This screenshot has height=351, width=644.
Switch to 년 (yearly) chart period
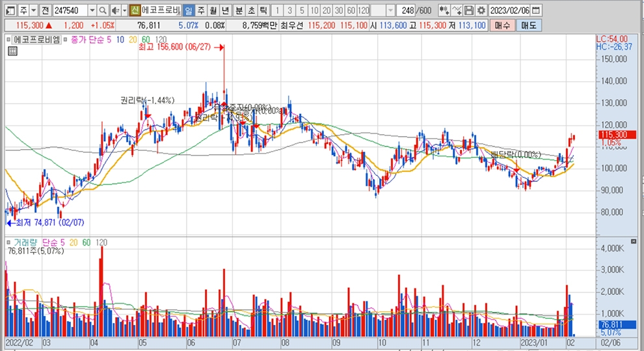point(225,10)
